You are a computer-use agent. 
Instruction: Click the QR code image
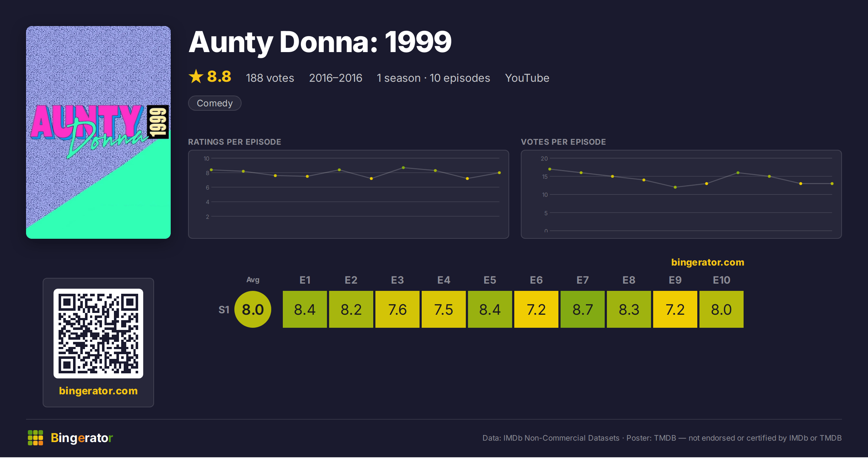[x=98, y=334]
